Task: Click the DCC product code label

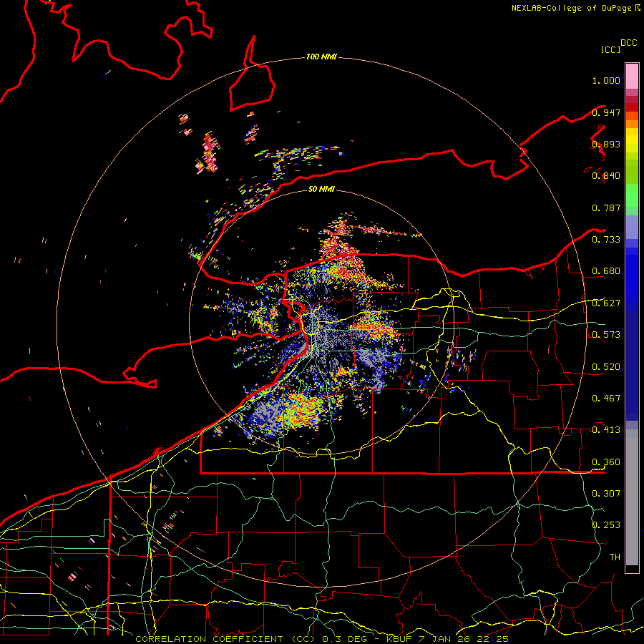Action: click(628, 43)
